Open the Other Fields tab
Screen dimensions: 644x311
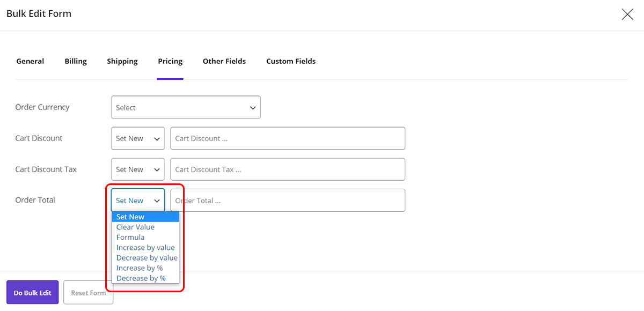tap(224, 61)
